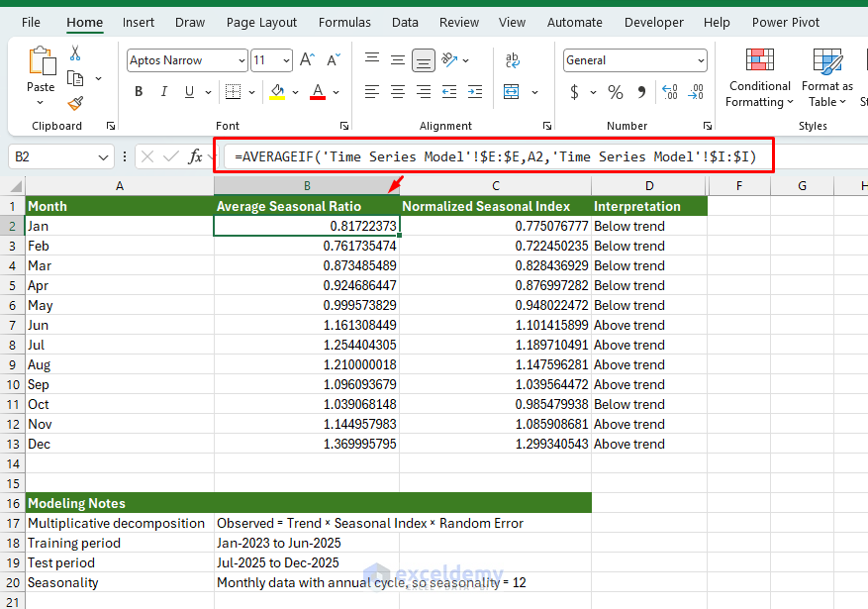Open the font size dropdown
This screenshot has width=868, height=609.
[x=286, y=60]
